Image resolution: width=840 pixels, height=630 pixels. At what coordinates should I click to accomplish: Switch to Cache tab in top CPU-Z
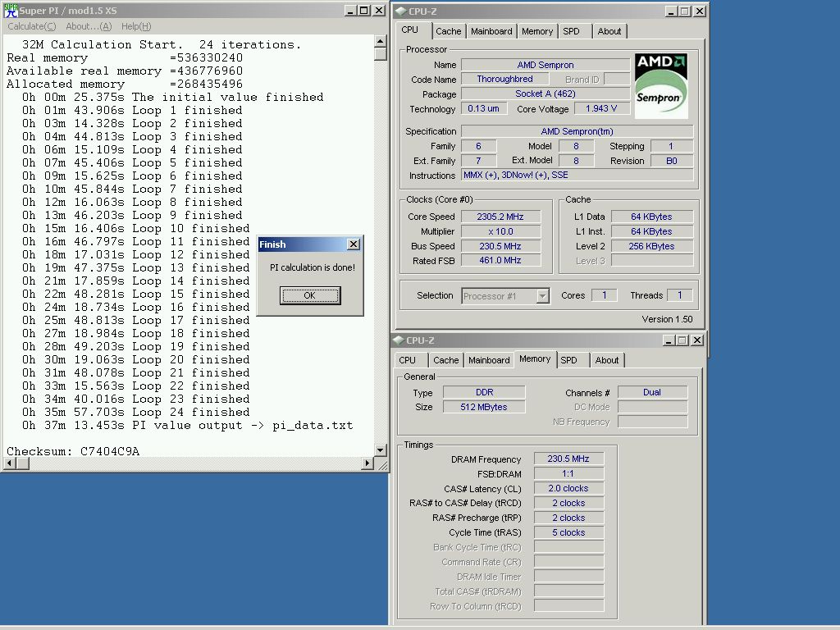click(449, 31)
